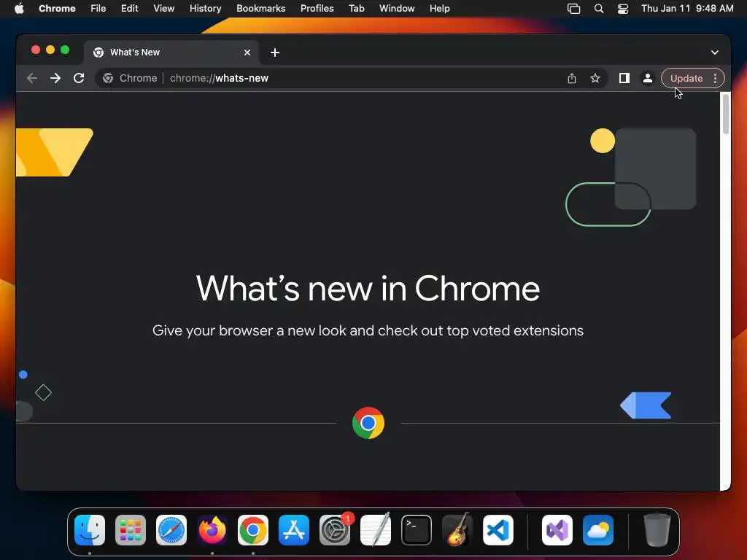Open the Bookmarks menu
Image resolution: width=747 pixels, height=560 pixels.
[261, 9]
